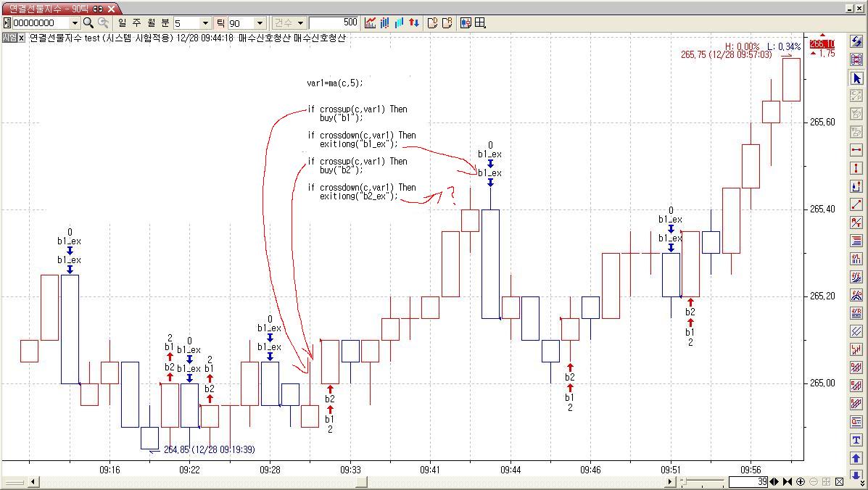Toggle the 틱 (tick) period button
868x490 pixels.
point(220,23)
